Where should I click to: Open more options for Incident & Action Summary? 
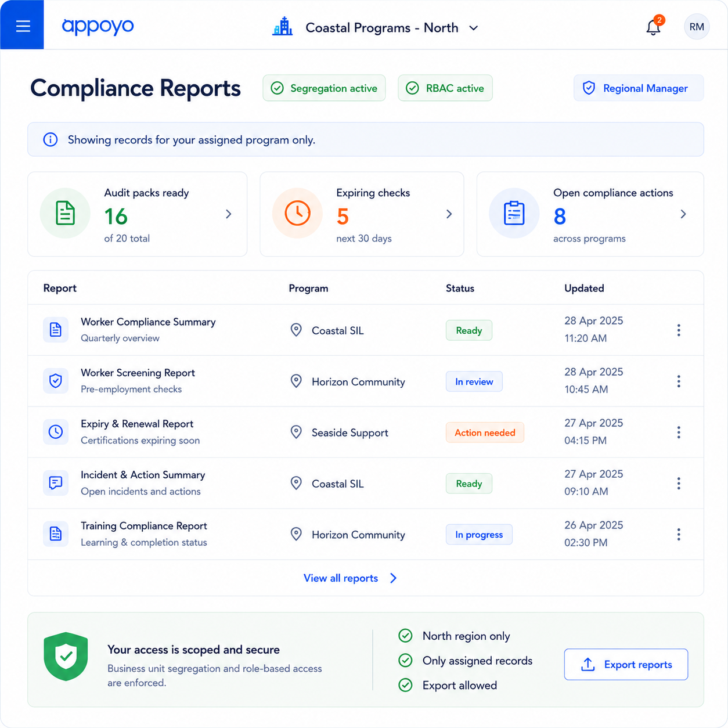(x=679, y=484)
